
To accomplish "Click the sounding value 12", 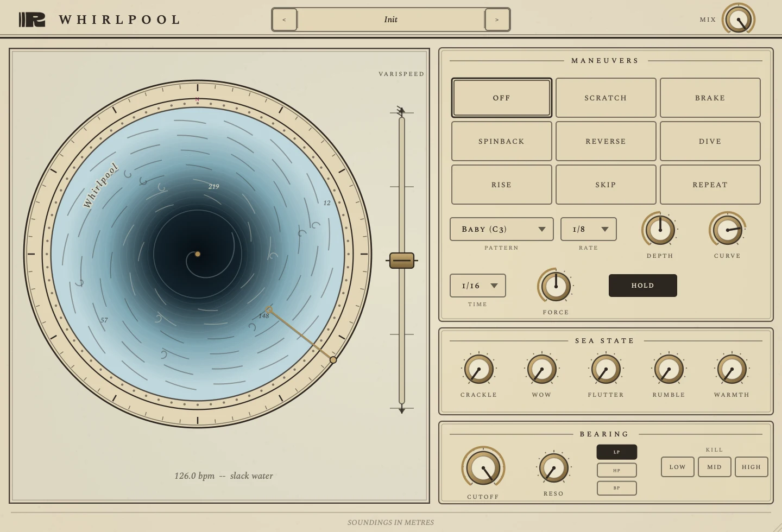I will (327, 203).
